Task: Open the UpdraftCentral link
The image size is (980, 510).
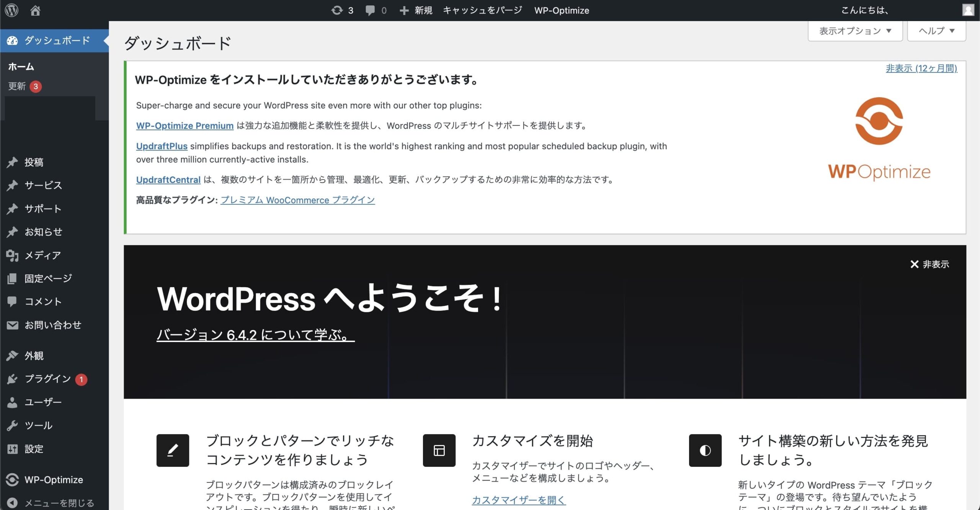Action: click(168, 180)
